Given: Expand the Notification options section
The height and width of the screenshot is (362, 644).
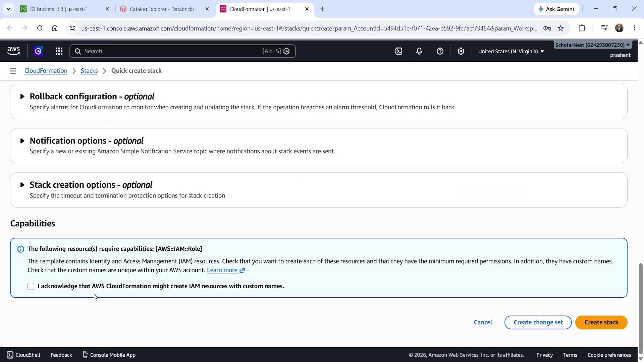Looking at the screenshot, I should (x=22, y=141).
